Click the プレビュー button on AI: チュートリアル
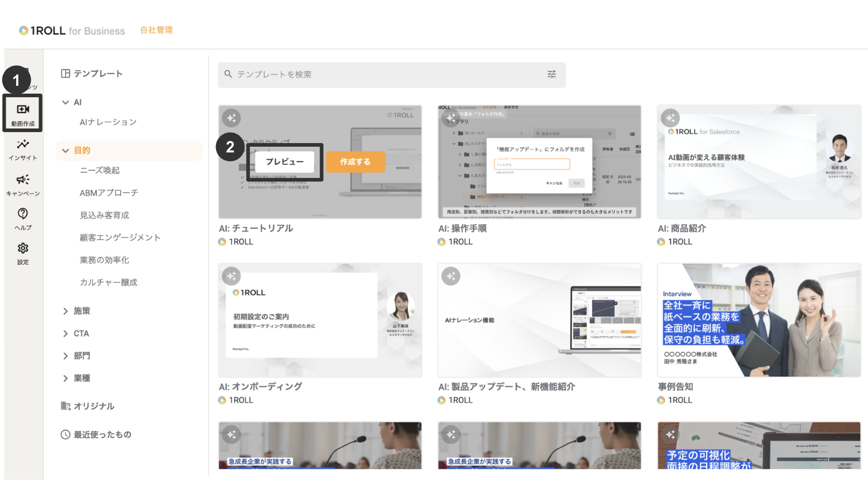868x489 pixels. tap(285, 162)
